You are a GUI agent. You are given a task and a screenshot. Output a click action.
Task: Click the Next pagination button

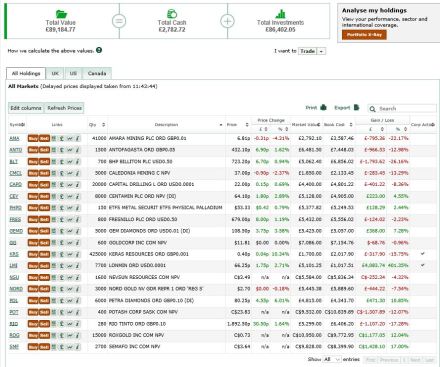(x=415, y=360)
